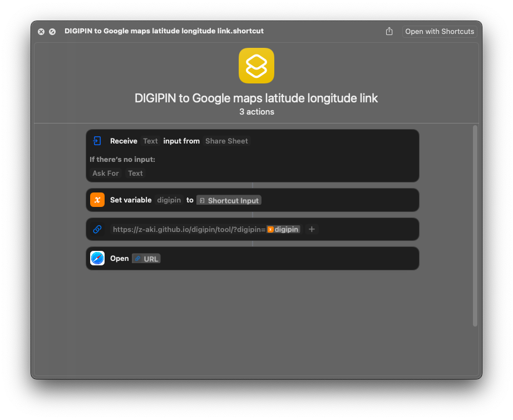Click the Shortcut Input variable token
Screen dimensions: 513x420
coord(229,200)
